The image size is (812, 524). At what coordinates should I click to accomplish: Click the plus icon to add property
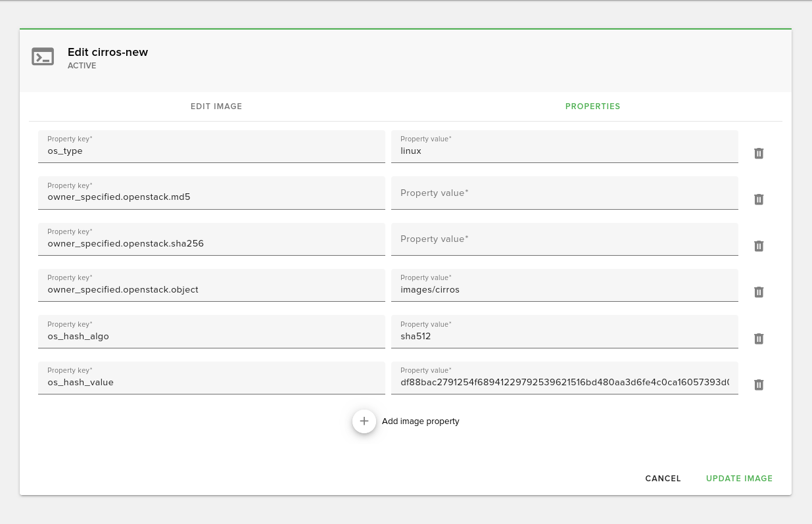point(364,421)
